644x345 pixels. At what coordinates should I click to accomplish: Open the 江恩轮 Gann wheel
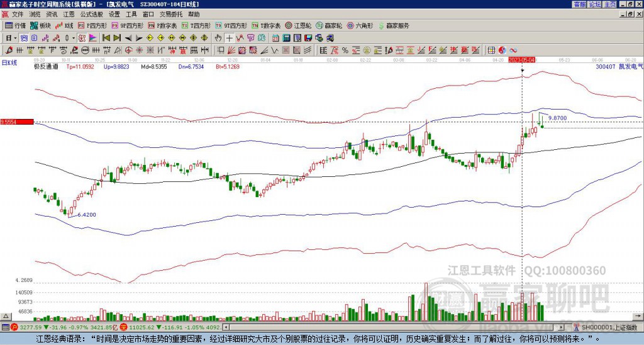pos(298,25)
